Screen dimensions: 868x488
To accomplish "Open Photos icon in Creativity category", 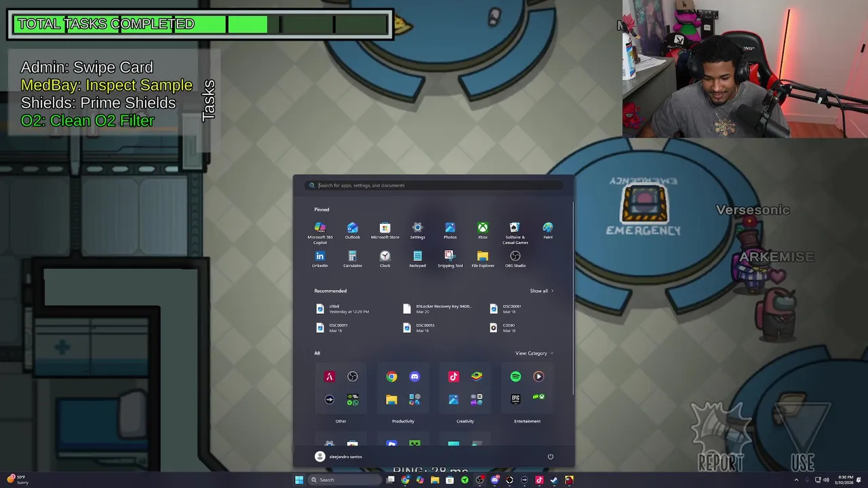I will point(454,399).
